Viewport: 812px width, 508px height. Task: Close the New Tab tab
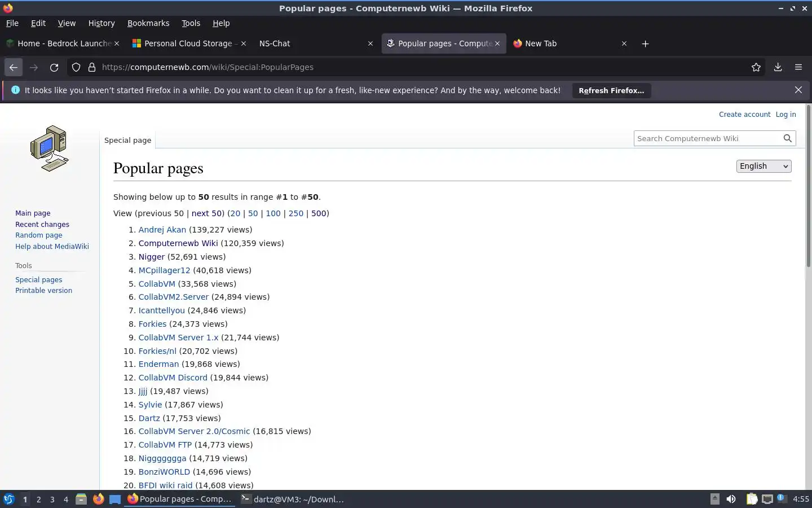pyautogui.click(x=624, y=43)
